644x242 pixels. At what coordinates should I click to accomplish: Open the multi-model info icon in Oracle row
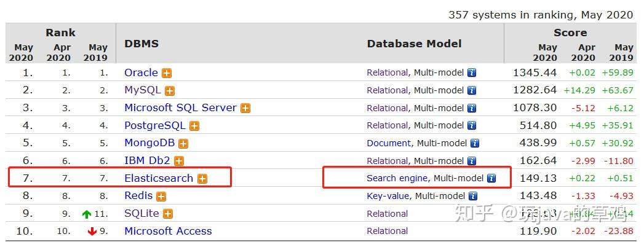click(472, 73)
